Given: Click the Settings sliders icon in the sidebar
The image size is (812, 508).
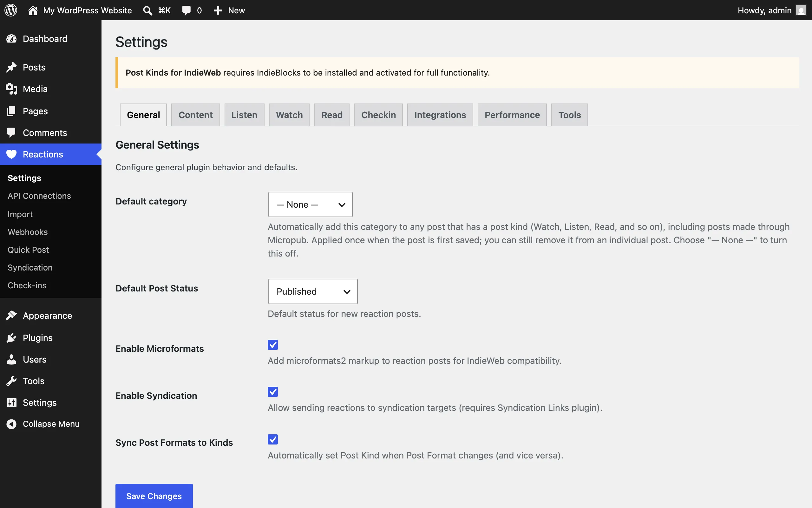Looking at the screenshot, I should click(11, 403).
